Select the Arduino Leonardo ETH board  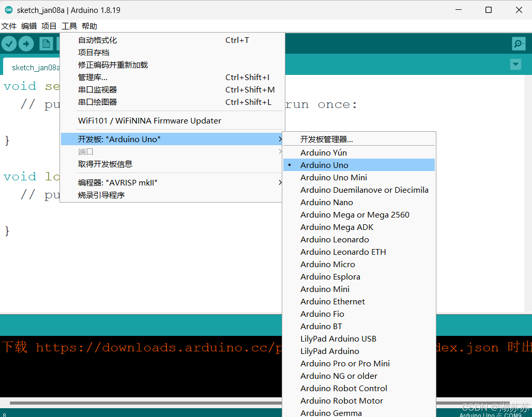(x=359, y=252)
